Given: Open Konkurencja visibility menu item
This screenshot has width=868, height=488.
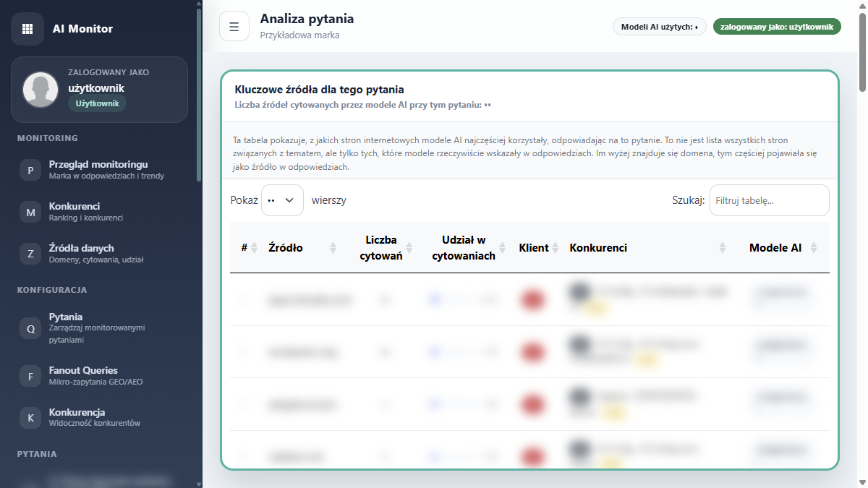Looking at the screenshot, I should pos(99,417).
